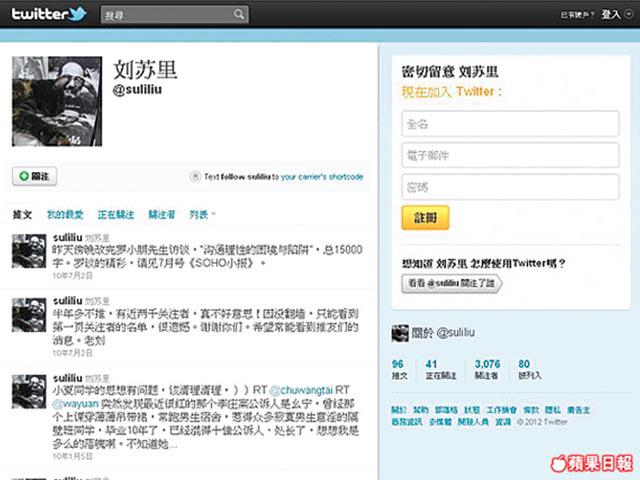
Task: Open the 工作機會 footer link
Action: click(501, 410)
